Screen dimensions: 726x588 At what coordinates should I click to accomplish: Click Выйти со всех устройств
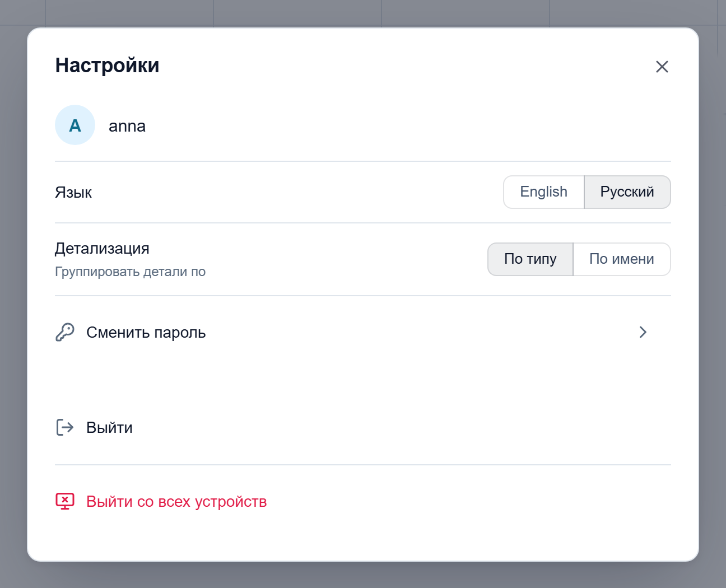(x=363, y=501)
